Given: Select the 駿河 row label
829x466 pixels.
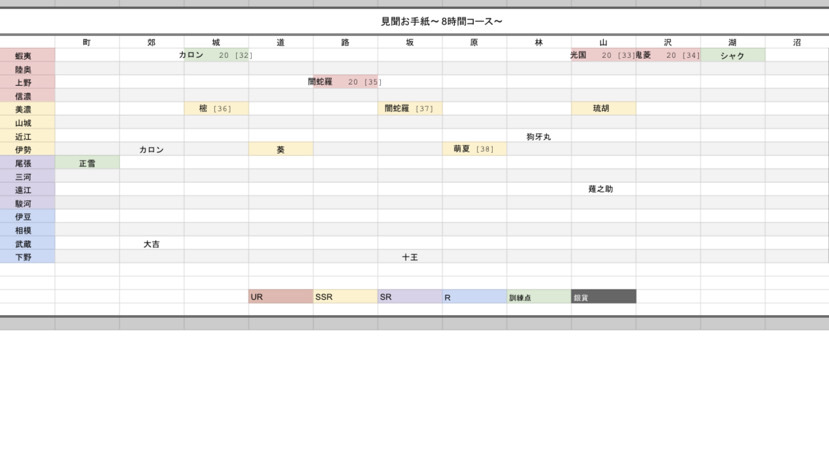Looking at the screenshot, I should point(27,203).
